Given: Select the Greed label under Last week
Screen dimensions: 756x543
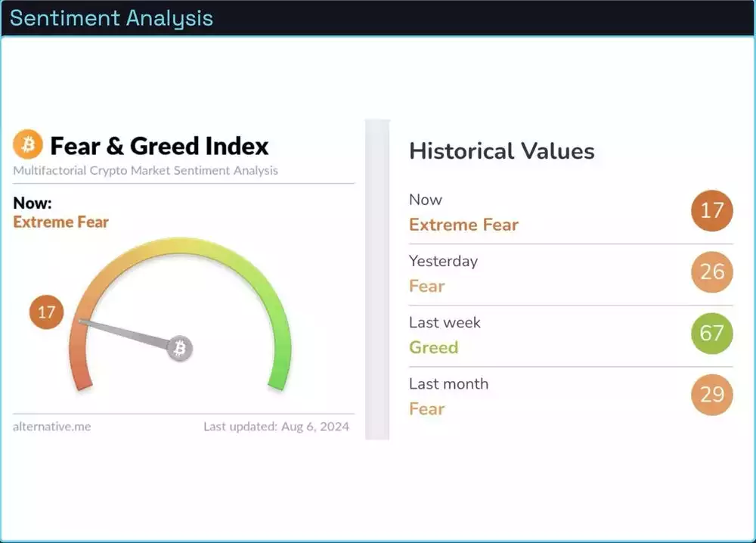Looking at the screenshot, I should [x=433, y=347].
